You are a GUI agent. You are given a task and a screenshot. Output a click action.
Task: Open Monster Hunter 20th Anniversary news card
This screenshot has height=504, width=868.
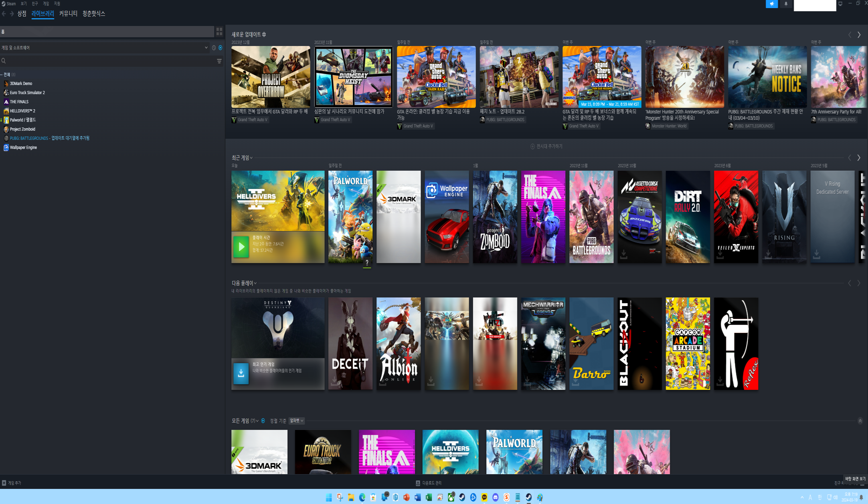(685, 77)
